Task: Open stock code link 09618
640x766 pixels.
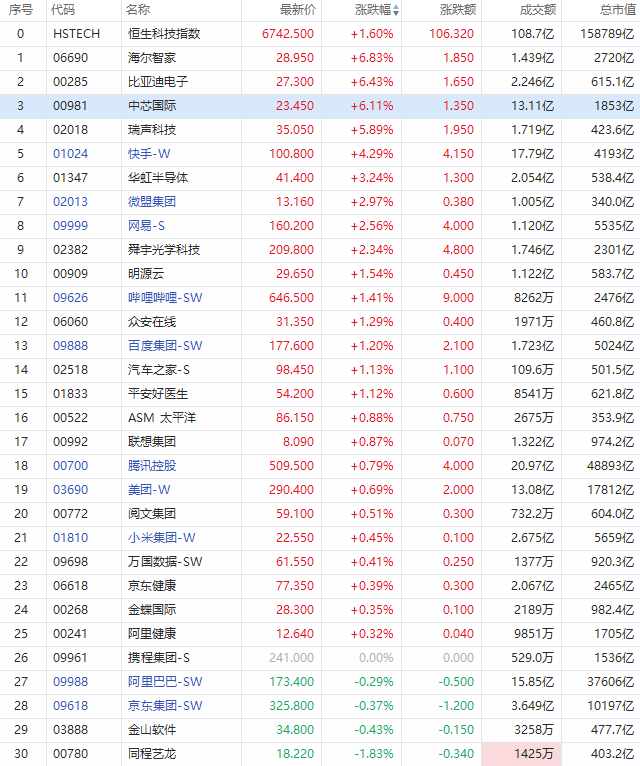Action: (x=70, y=705)
